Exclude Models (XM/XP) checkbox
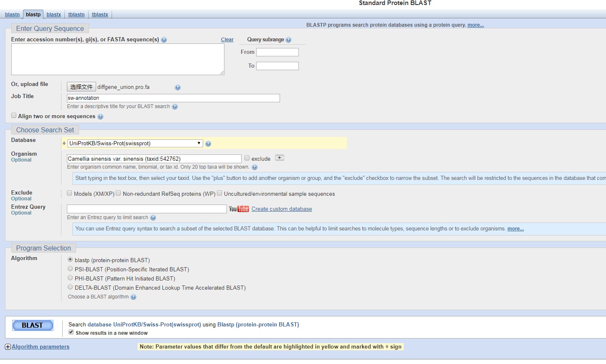The width and height of the screenshot is (606, 364). tap(69, 193)
